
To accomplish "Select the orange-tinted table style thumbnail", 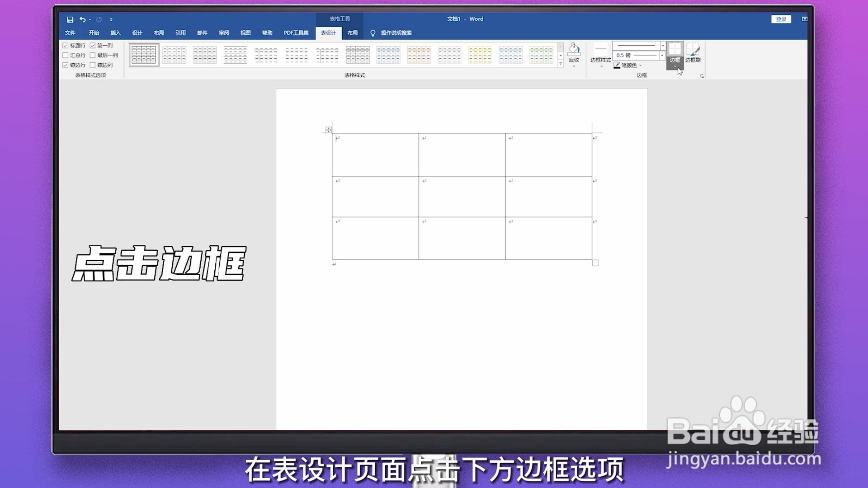I will 419,55.
